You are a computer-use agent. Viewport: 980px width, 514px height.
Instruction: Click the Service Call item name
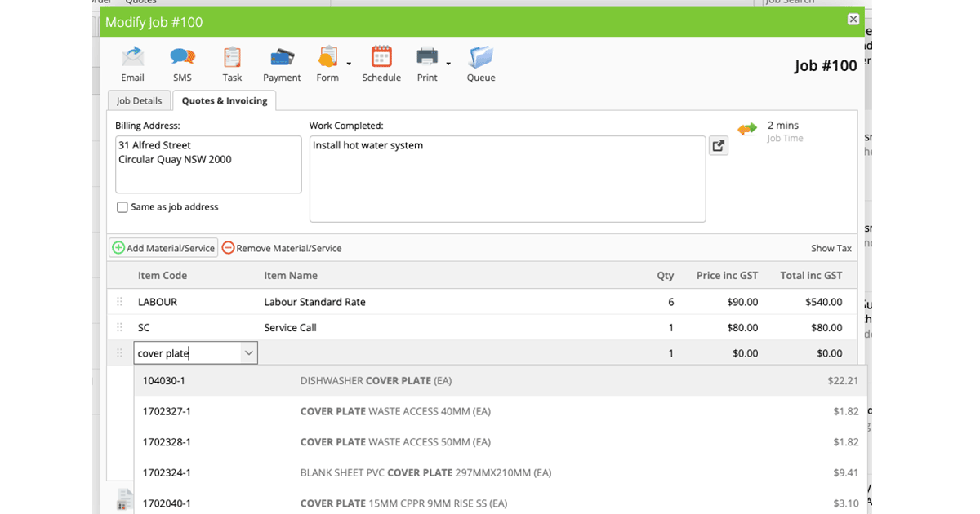pos(290,327)
